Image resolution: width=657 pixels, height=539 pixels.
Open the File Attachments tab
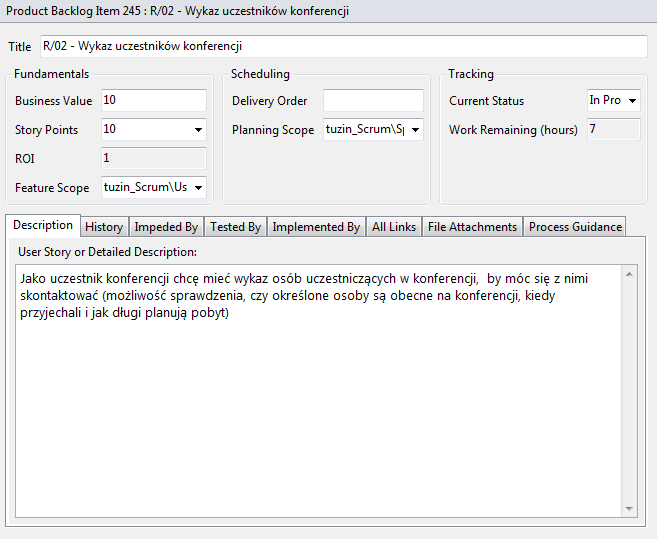(x=472, y=227)
